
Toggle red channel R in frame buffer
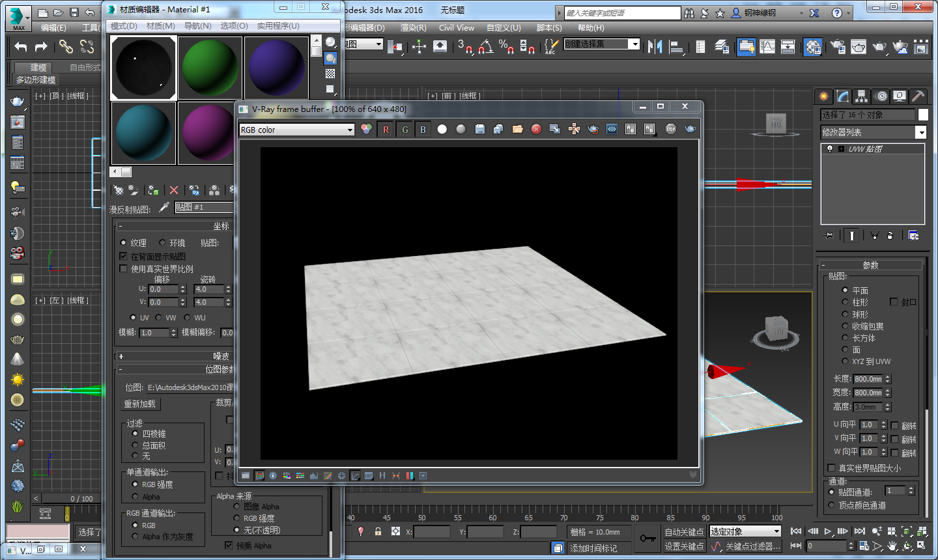click(x=386, y=129)
